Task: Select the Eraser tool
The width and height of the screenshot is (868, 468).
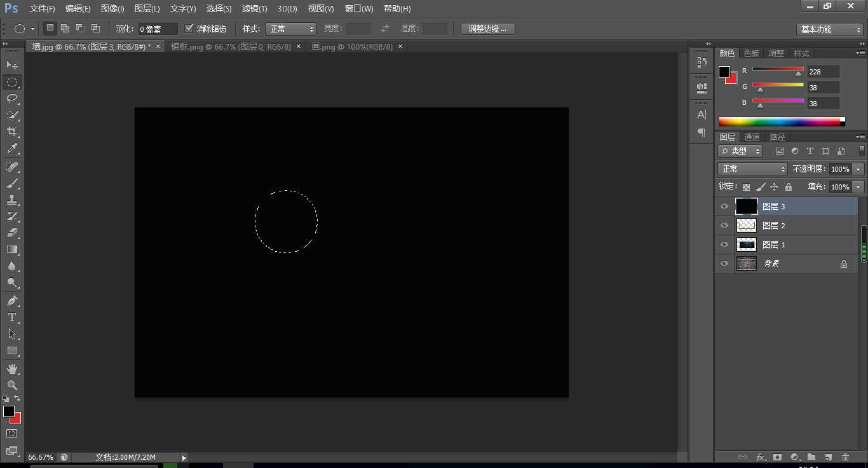Action: pyautogui.click(x=12, y=233)
